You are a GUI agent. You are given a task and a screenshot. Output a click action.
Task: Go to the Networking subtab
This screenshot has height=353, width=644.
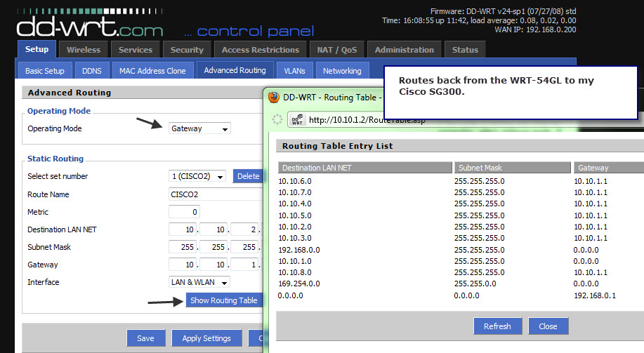(x=342, y=71)
